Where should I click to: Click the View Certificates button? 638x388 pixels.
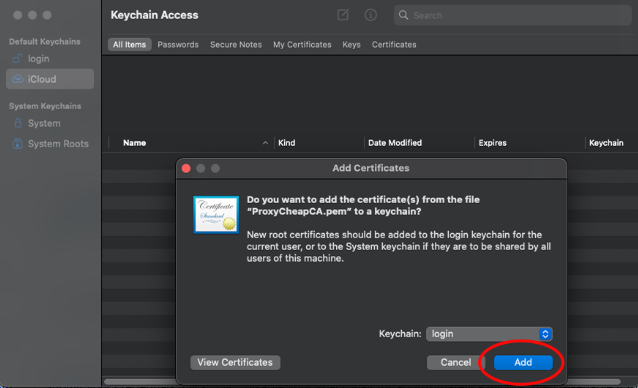click(235, 362)
